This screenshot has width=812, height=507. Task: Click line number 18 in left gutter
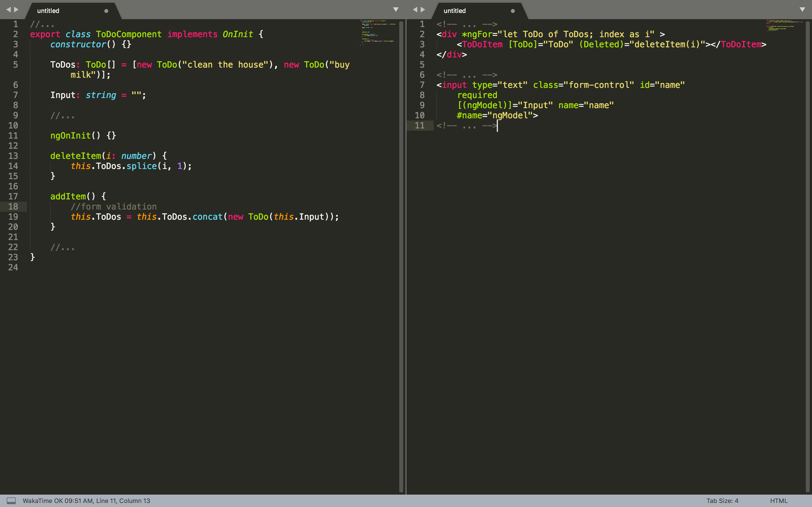[13, 206]
